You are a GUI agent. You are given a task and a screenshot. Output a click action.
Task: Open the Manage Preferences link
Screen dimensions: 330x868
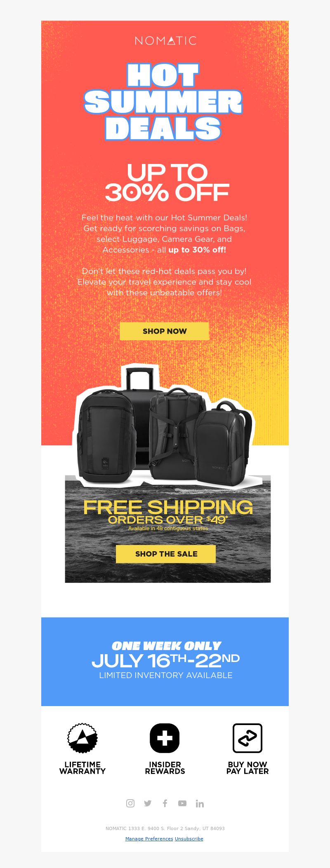pos(149,839)
